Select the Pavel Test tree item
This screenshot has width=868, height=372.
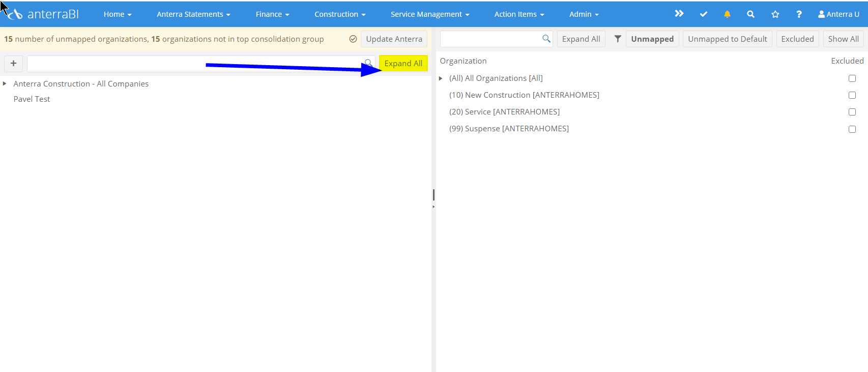click(x=32, y=99)
